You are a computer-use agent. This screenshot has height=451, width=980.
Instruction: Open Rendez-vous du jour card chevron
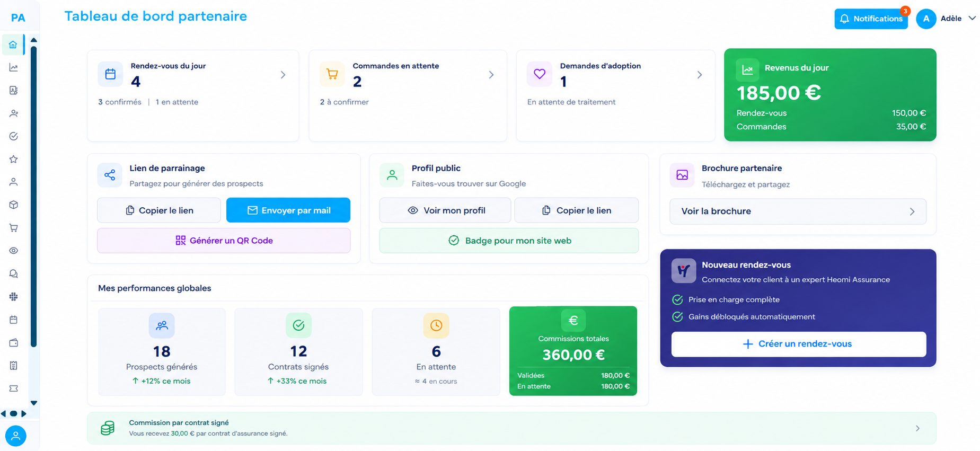click(283, 75)
